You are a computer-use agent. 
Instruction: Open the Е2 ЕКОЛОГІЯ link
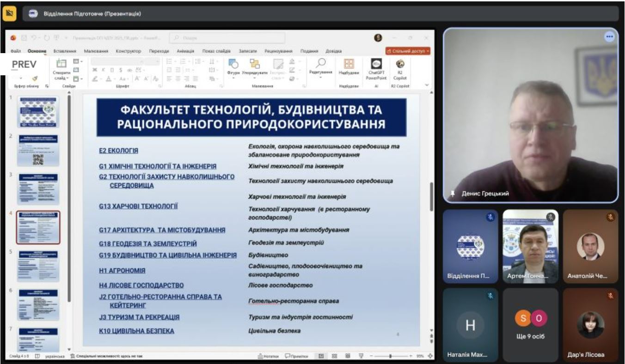[118, 151]
